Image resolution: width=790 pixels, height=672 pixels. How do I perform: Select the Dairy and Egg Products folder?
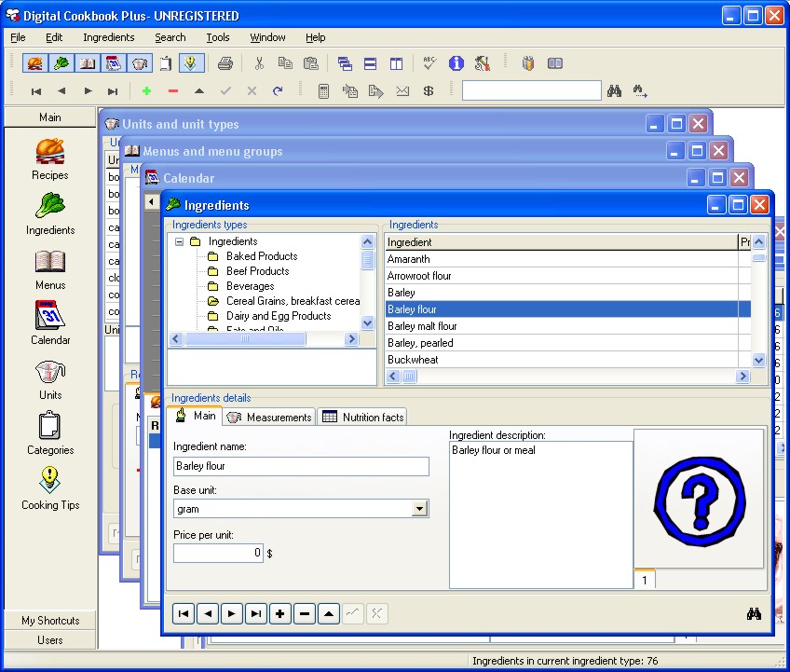click(279, 316)
